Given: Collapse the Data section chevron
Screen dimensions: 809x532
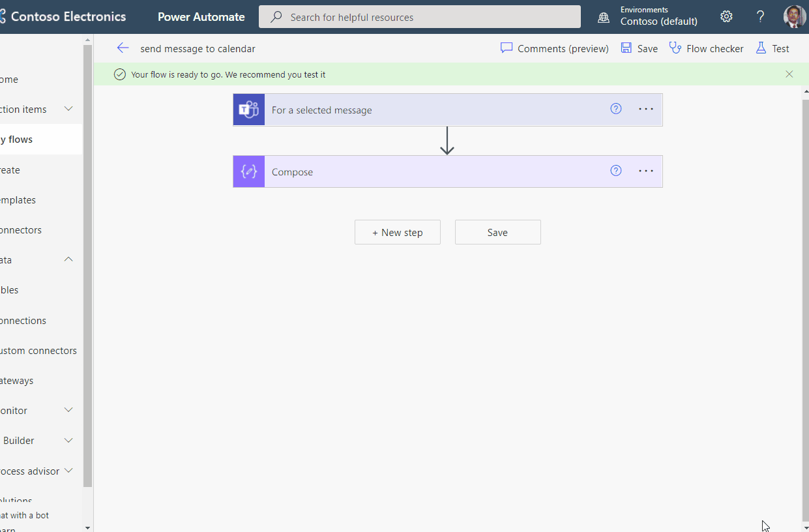Looking at the screenshot, I should pos(68,259).
